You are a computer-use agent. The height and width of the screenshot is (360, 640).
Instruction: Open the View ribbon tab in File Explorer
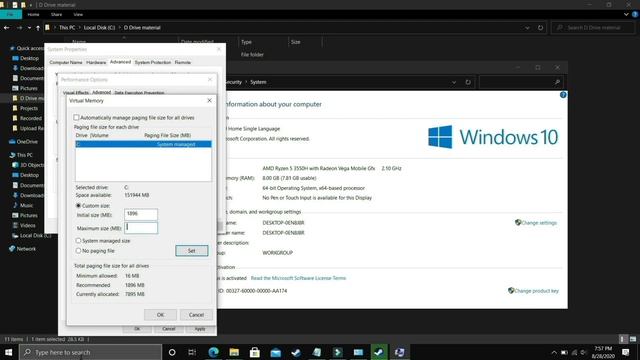pyautogui.click(x=78, y=14)
